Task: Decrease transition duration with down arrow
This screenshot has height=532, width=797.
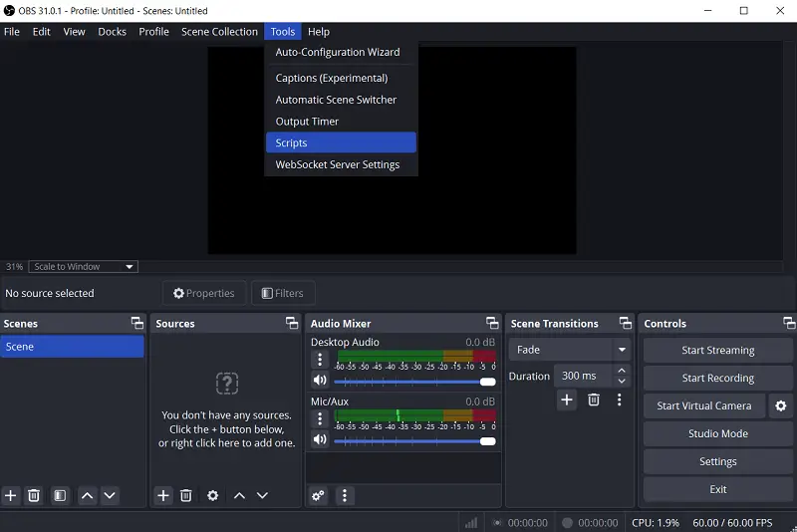Action: click(622, 382)
